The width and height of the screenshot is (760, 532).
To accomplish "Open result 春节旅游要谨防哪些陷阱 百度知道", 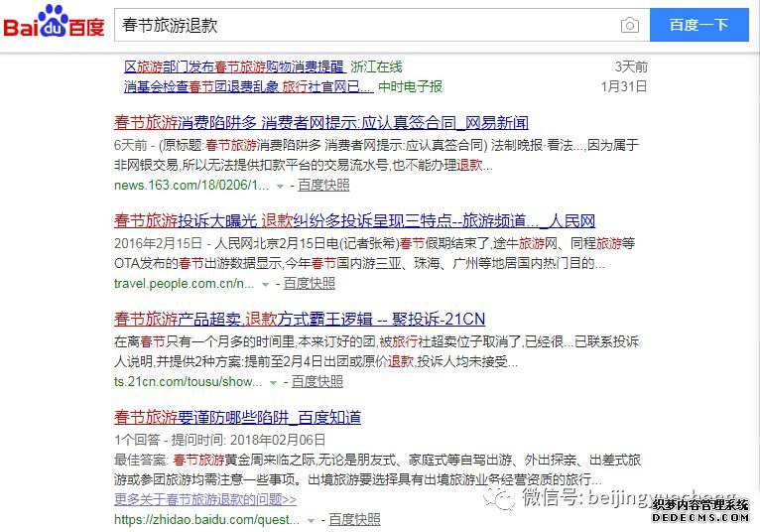I will click(x=237, y=417).
